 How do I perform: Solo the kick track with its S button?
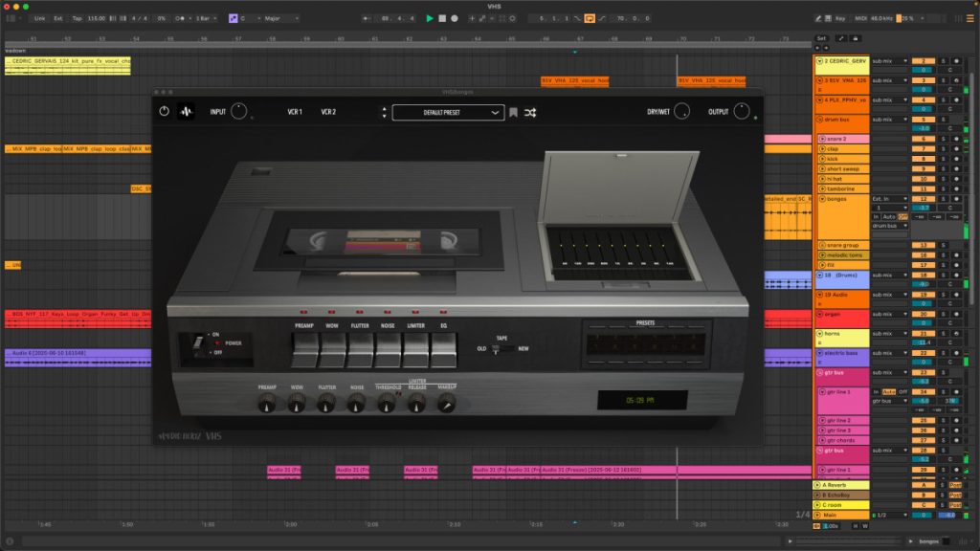click(943, 159)
